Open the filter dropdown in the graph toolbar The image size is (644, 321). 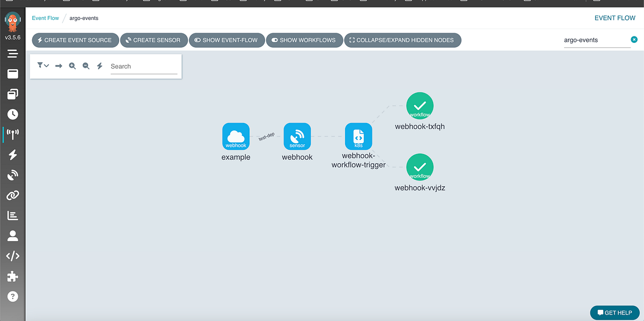point(43,65)
